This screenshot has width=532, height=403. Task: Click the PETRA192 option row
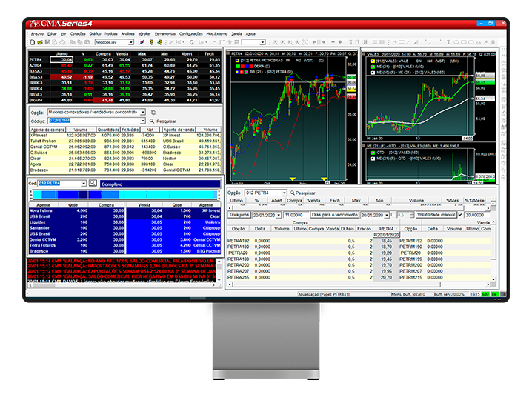click(359, 241)
